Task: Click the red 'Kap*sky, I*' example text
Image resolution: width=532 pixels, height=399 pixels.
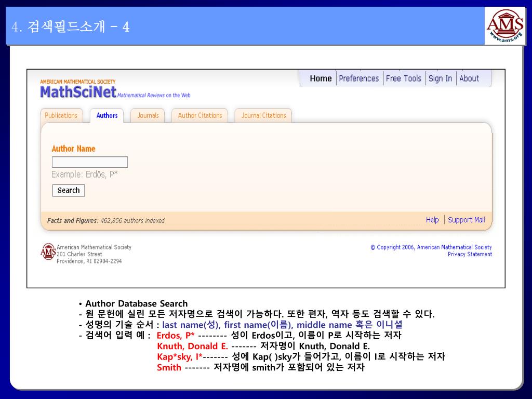Action: click(179, 357)
